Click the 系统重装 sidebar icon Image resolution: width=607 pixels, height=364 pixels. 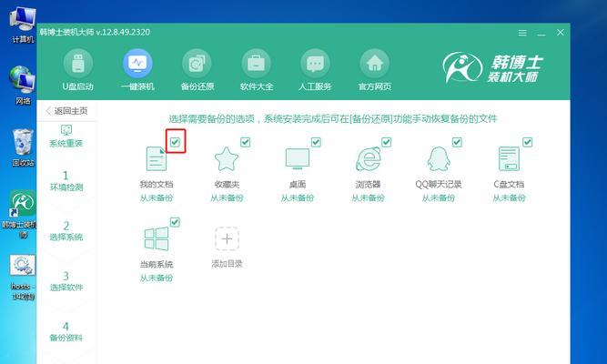(x=66, y=130)
